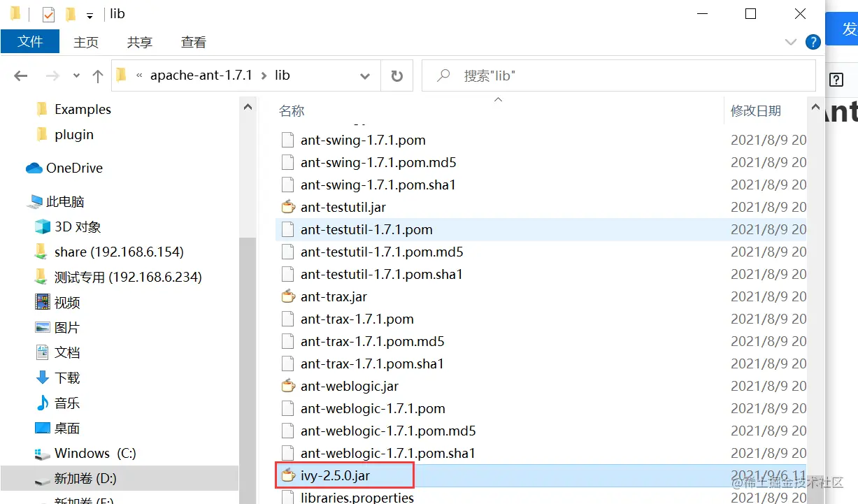Open the 音乐 folder
This screenshot has width=858, height=504.
(67, 403)
